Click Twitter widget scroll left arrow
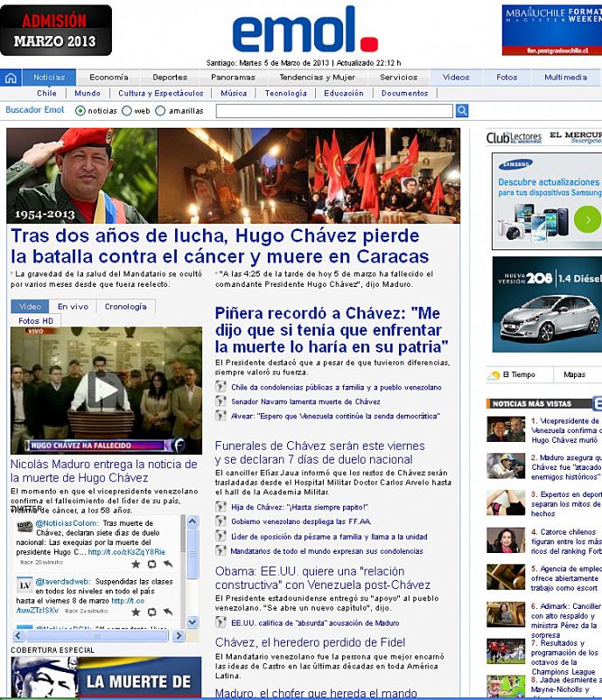The image size is (602, 700). (x=18, y=636)
